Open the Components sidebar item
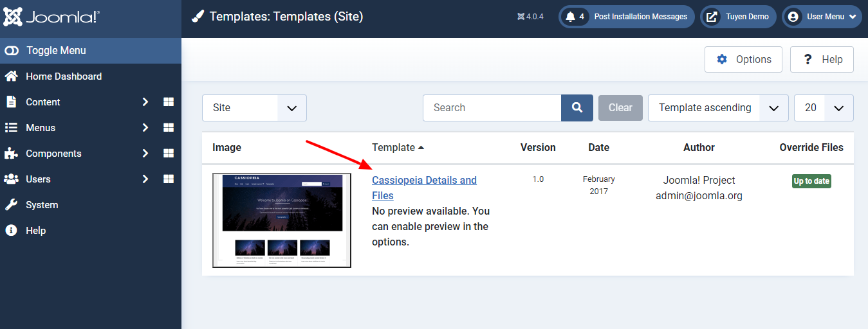 pos(53,153)
